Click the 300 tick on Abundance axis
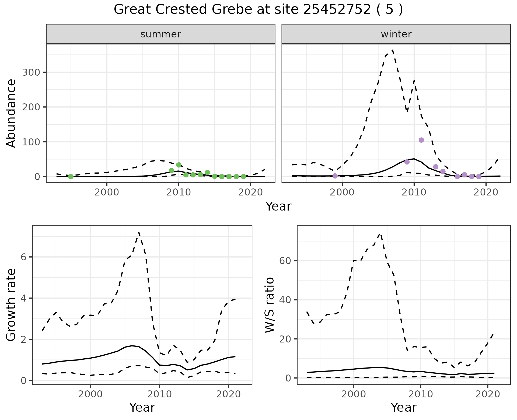 coord(31,72)
